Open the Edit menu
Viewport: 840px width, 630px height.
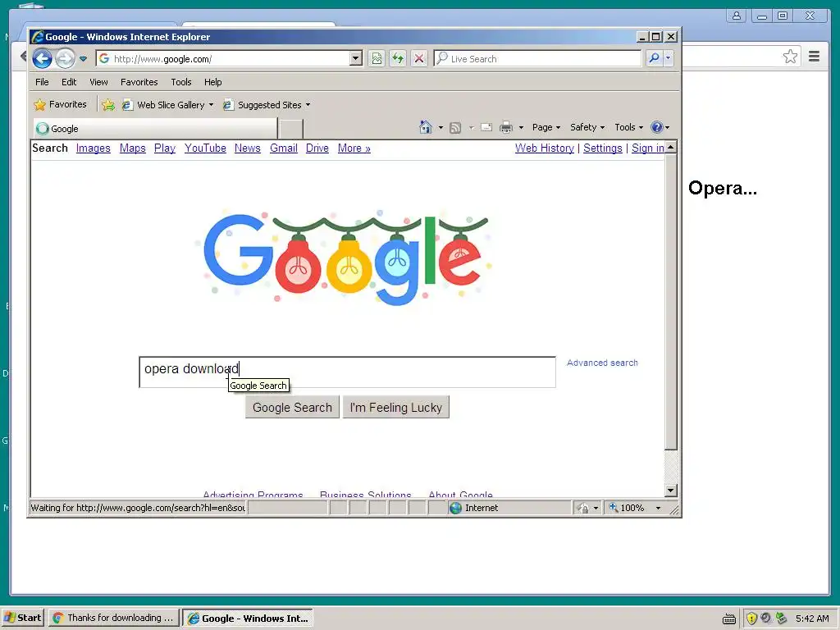click(69, 82)
